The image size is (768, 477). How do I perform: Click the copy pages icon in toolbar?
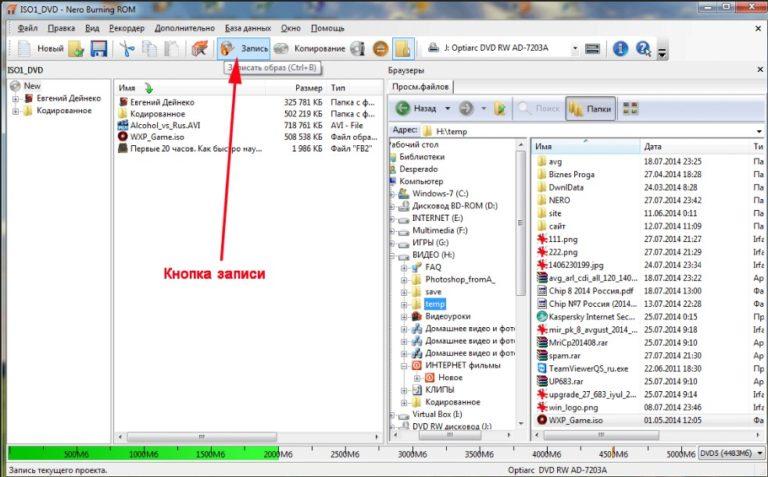point(149,49)
